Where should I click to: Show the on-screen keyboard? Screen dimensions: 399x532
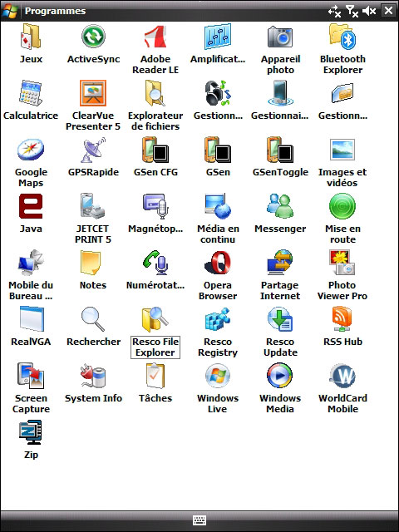point(199,520)
